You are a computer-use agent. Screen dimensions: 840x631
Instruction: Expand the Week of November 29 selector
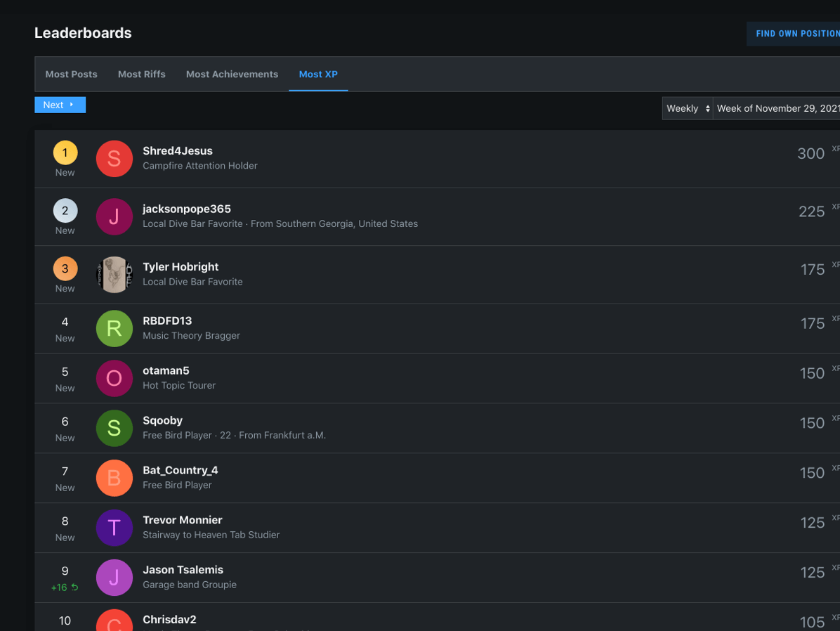[x=777, y=108]
